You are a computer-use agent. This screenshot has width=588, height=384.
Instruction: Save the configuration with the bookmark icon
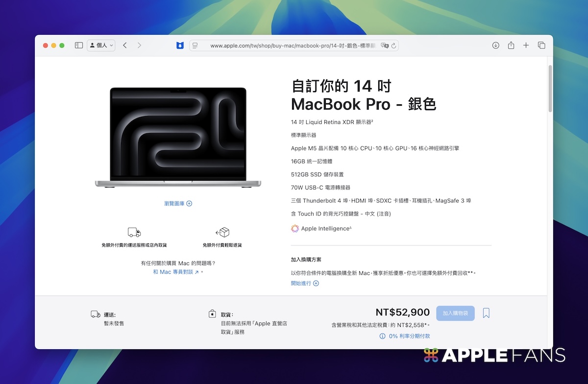coord(486,313)
